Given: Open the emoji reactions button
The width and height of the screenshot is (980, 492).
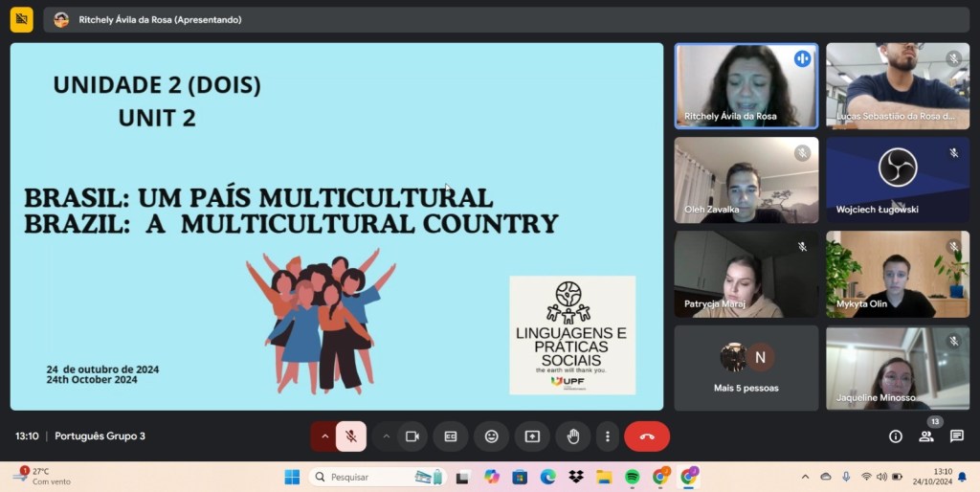Looking at the screenshot, I should coord(492,436).
